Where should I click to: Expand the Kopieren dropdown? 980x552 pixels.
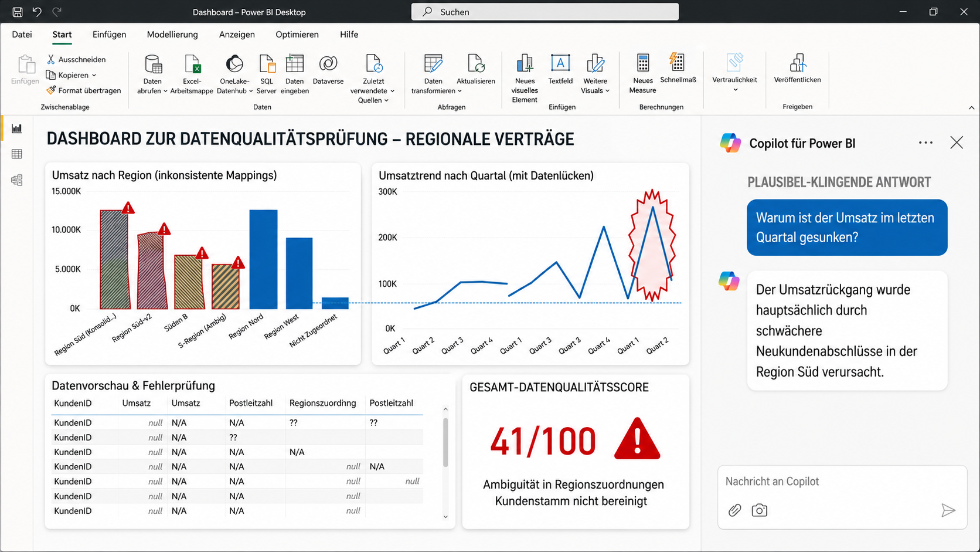[94, 75]
